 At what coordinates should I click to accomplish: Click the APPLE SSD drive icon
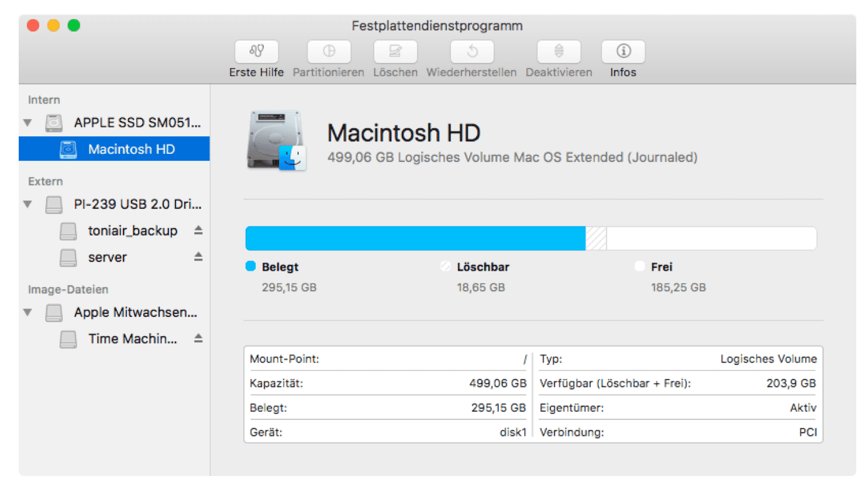pyautogui.click(x=54, y=123)
